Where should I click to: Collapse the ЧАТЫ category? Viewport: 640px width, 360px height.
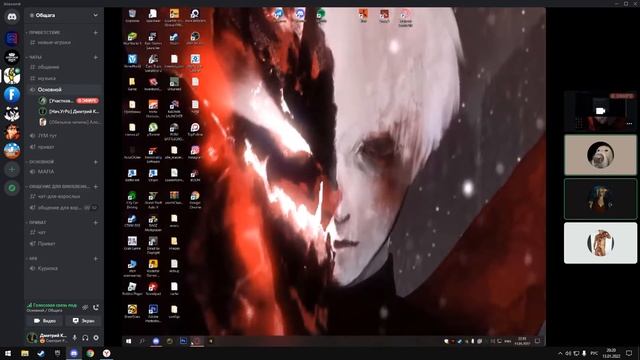click(x=36, y=57)
